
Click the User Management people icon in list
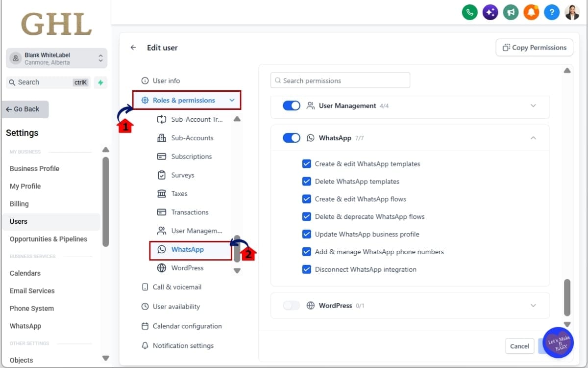click(x=162, y=231)
